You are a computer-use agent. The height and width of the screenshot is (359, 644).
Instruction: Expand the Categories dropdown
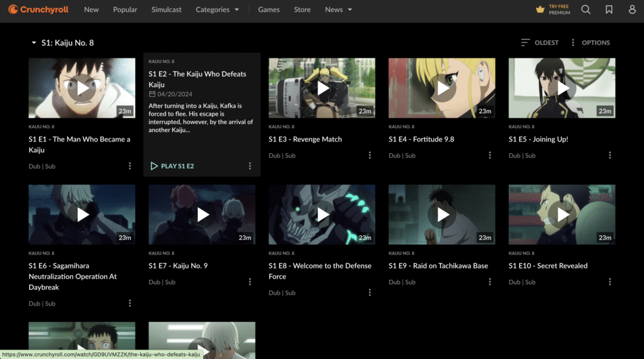coord(217,9)
